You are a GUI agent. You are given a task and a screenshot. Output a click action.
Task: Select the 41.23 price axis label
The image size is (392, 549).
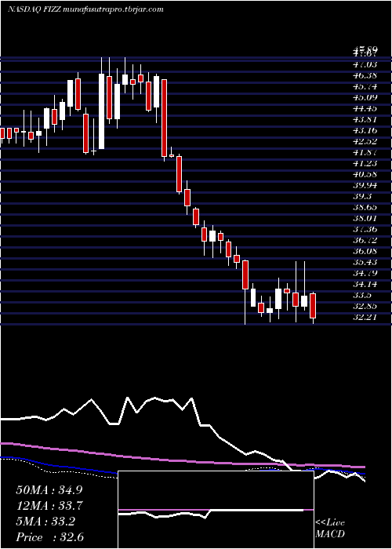[x=365, y=163]
